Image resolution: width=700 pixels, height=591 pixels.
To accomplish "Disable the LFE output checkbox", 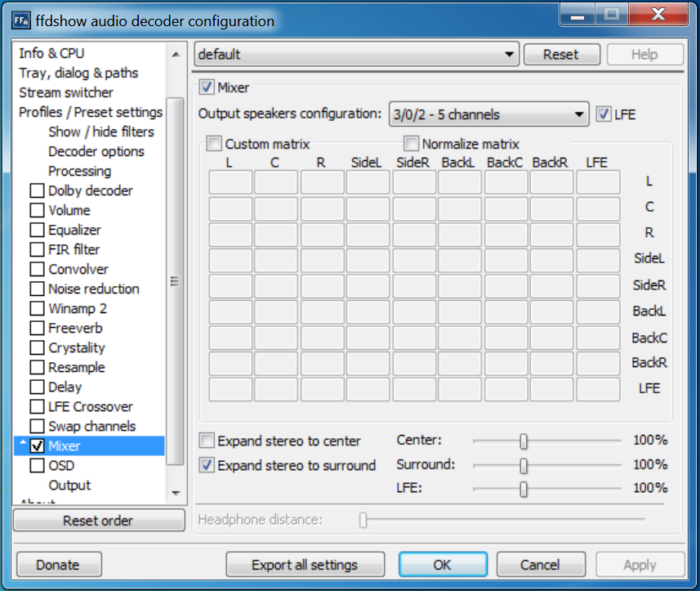I will pos(604,114).
